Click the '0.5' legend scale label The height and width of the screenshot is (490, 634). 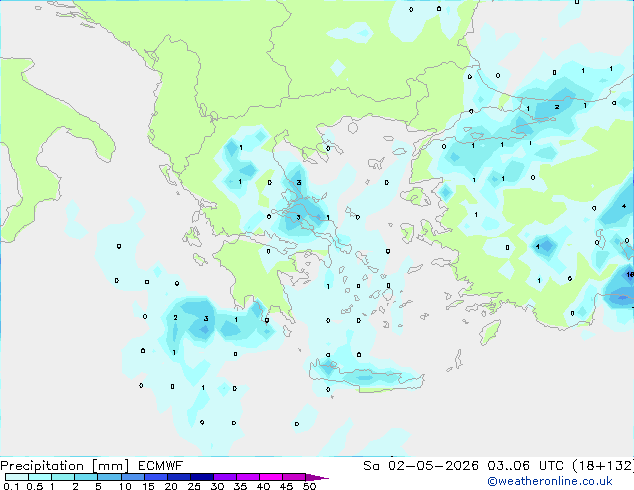(x=34, y=486)
